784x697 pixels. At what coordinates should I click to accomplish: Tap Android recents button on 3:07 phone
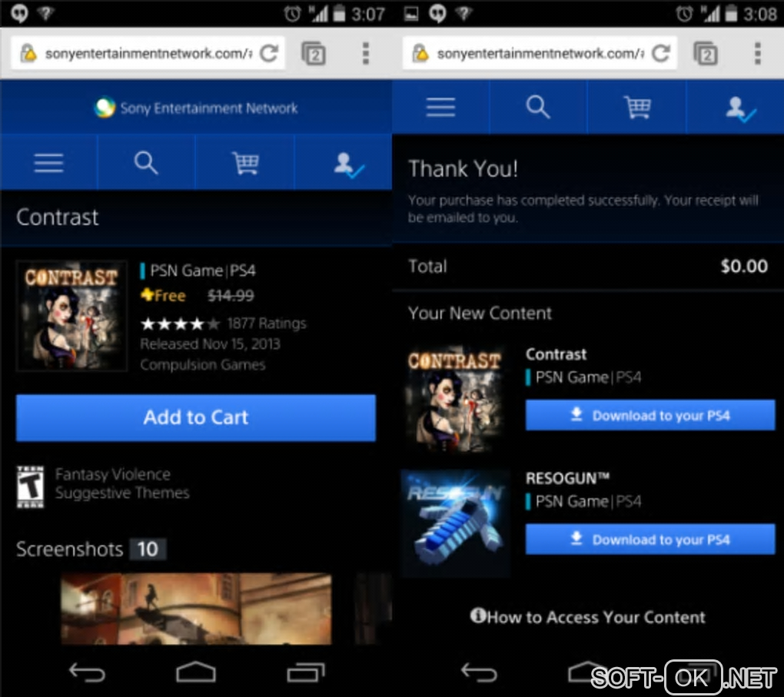point(305,672)
